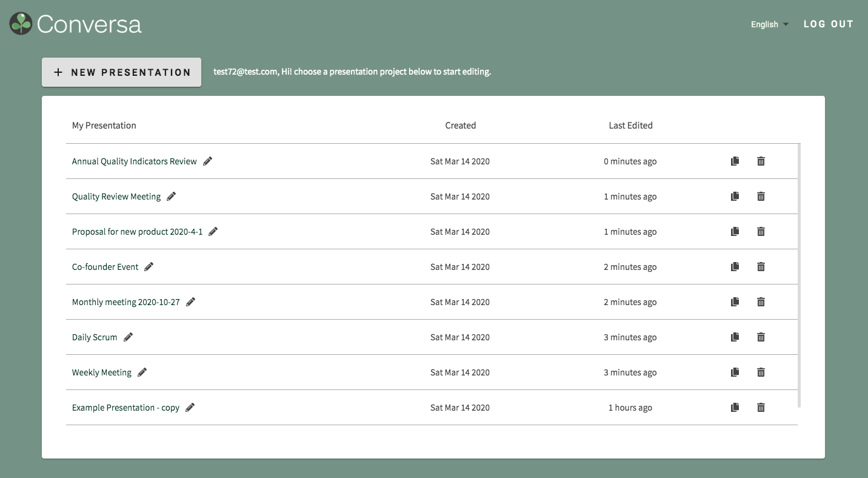Open Daily Scrum presentation

(x=95, y=337)
